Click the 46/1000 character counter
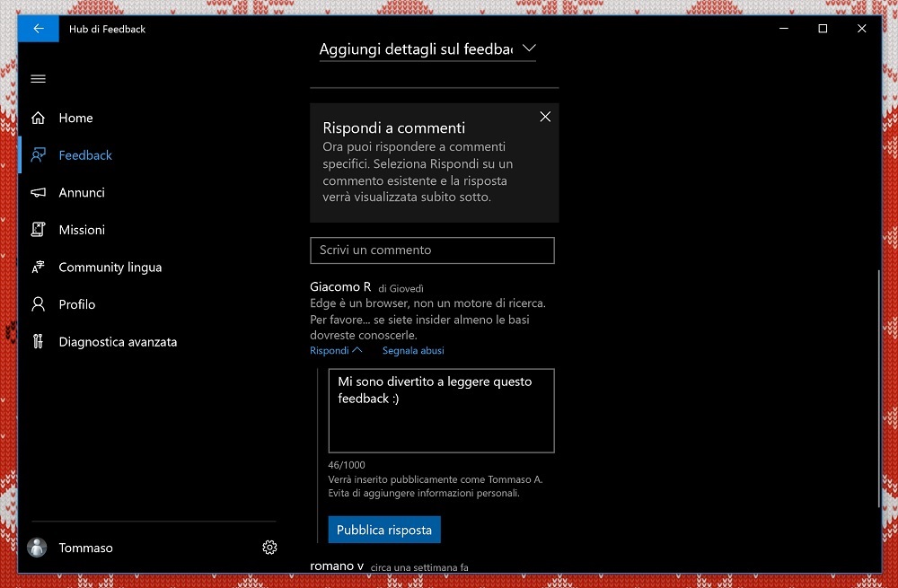898x588 pixels. click(347, 465)
